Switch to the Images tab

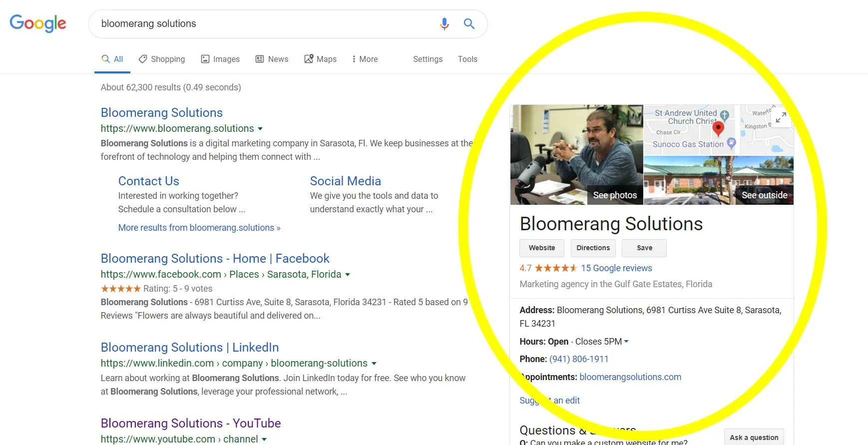pos(220,59)
